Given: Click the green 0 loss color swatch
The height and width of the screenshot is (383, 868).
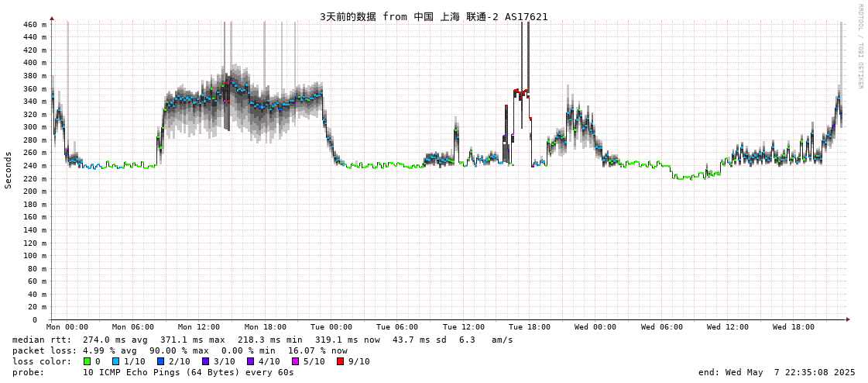Looking at the screenshot, I should click(x=87, y=361).
